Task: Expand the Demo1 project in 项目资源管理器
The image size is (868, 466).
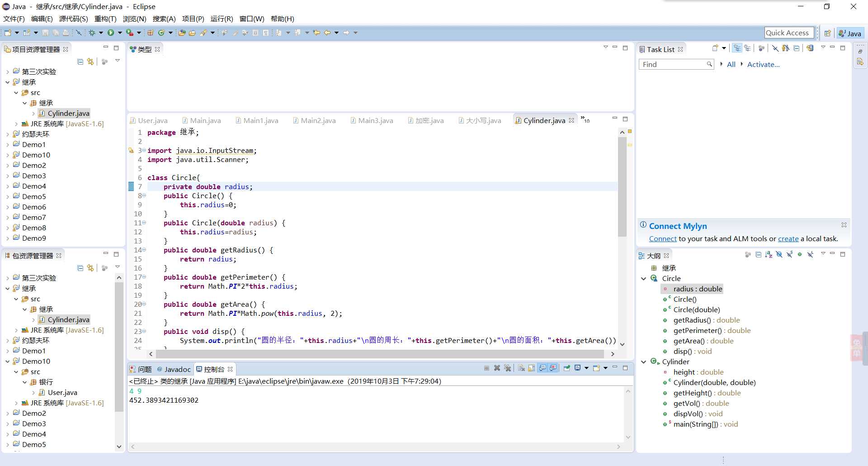Action: 8,145
